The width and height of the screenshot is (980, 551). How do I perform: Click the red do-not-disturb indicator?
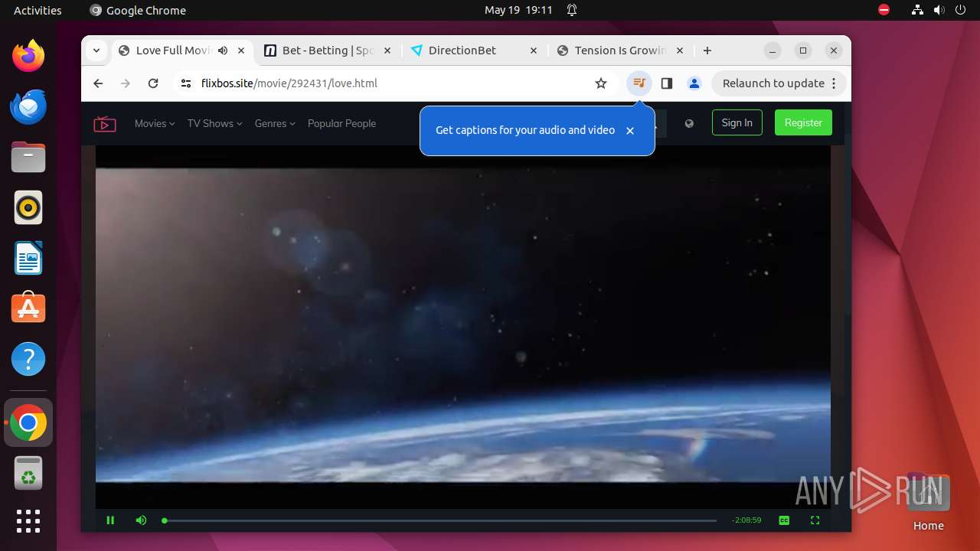click(x=884, y=10)
